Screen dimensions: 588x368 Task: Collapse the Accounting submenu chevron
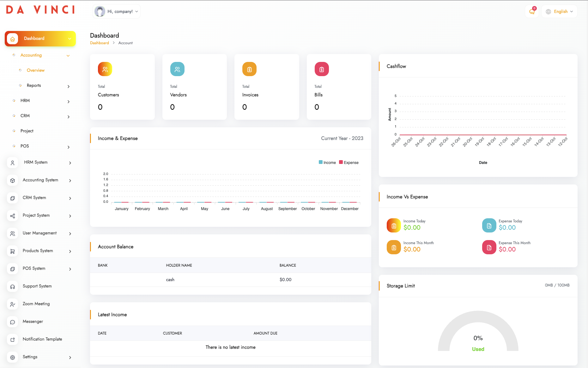click(68, 56)
